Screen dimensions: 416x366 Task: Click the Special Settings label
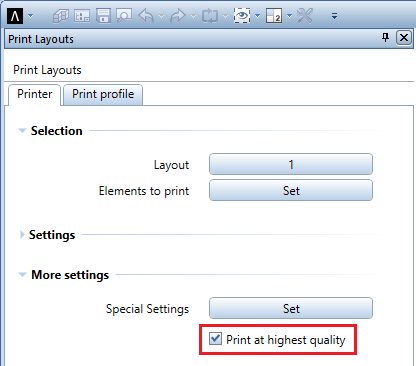[147, 309]
